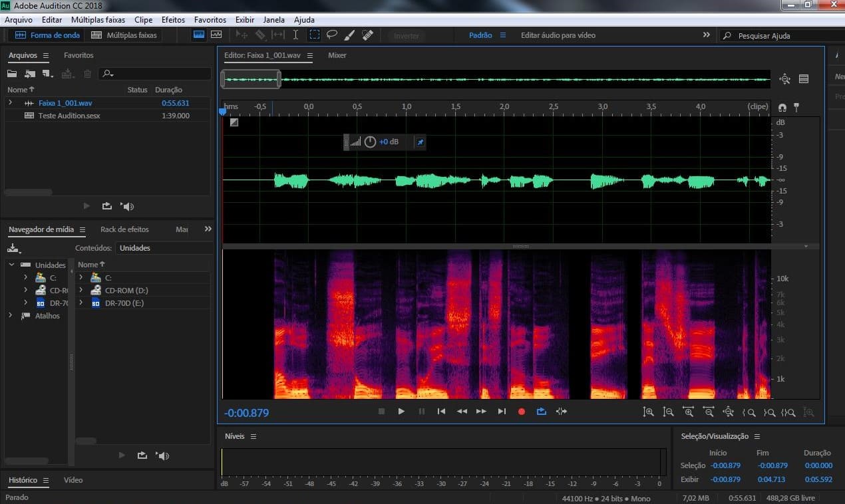Open the Arquivos panel menu

pyautogui.click(x=46, y=55)
